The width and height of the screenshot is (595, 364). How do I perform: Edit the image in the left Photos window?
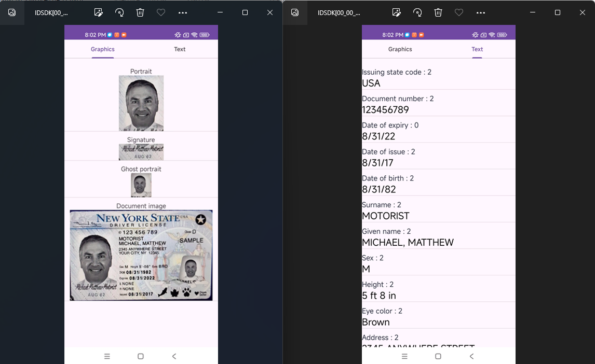(x=98, y=12)
